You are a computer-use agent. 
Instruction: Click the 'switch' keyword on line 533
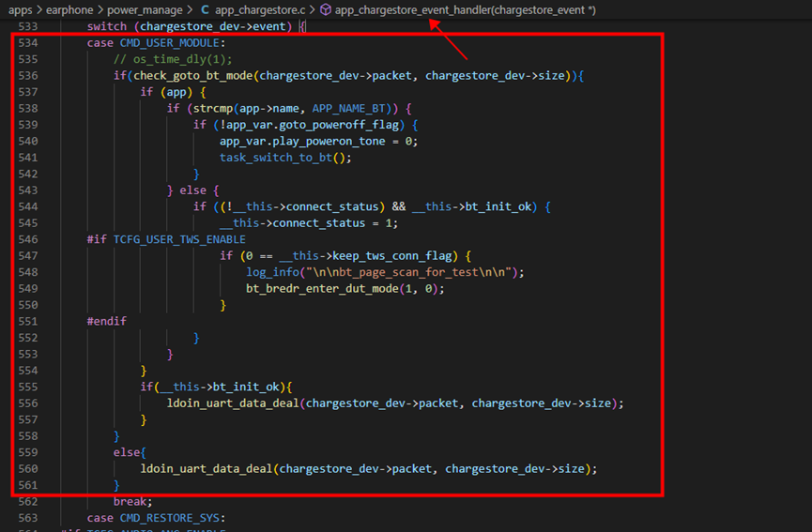[107, 26]
